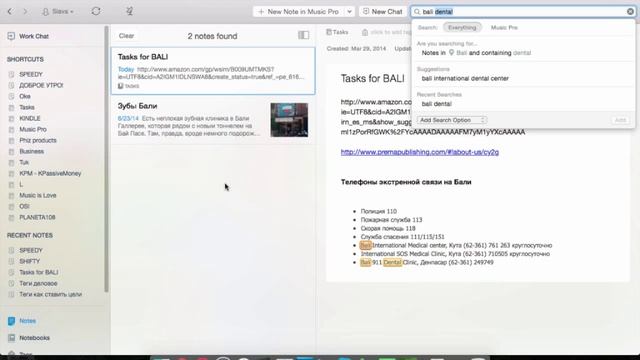
Task: Click the Notebooks icon in sidebar
Action: pyautogui.click(x=11, y=338)
